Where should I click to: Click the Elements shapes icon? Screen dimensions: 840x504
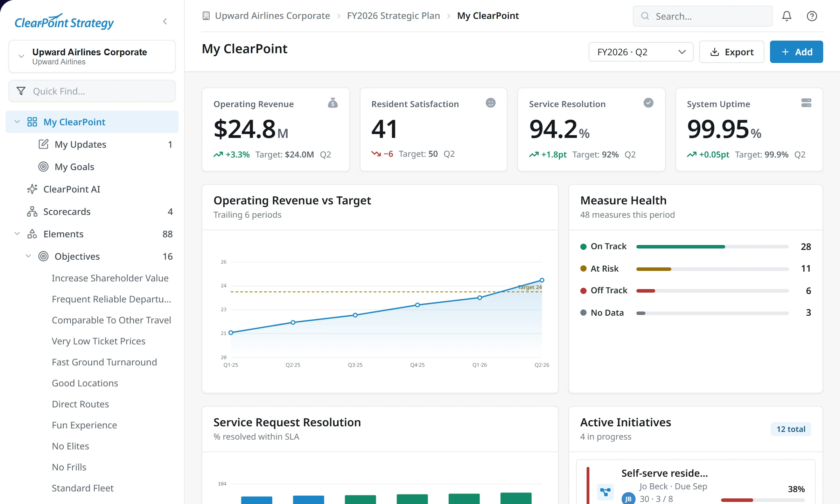click(32, 234)
